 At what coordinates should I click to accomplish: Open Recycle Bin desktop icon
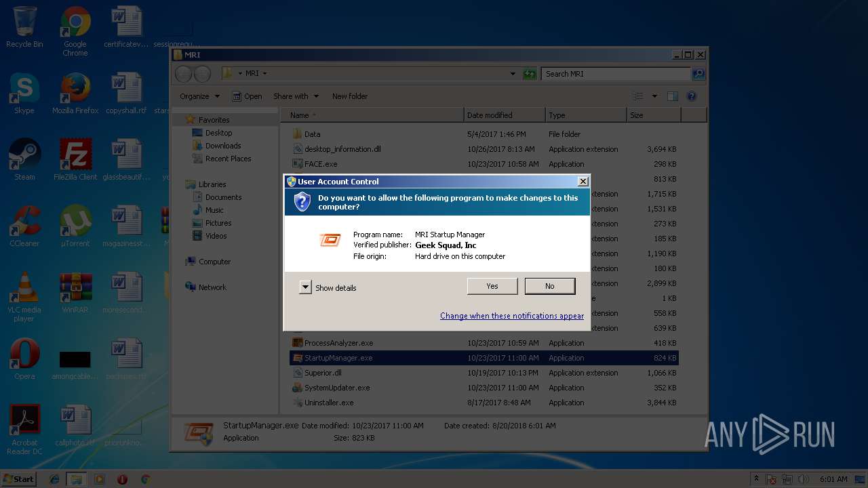(x=24, y=28)
